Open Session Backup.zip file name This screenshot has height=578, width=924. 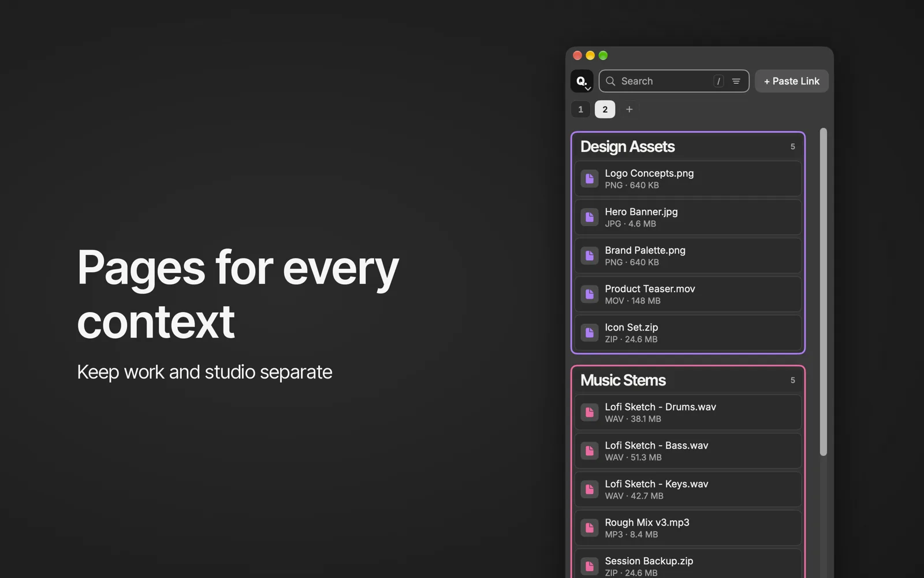(x=649, y=561)
